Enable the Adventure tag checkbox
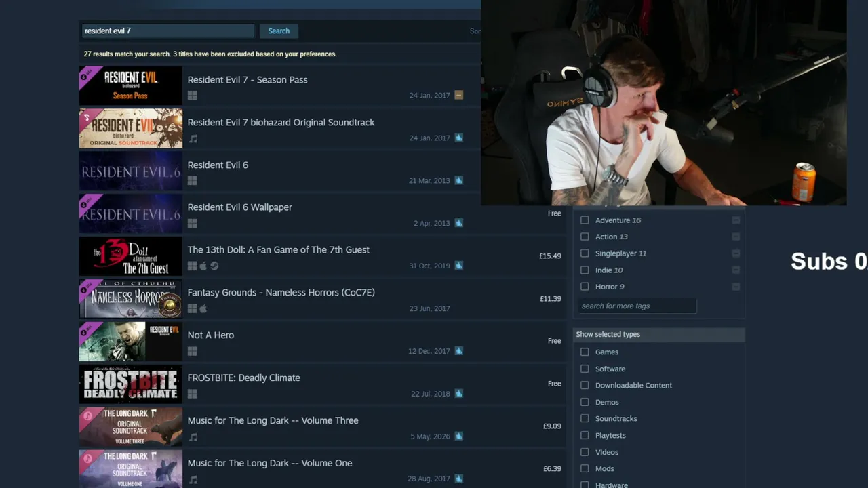868x488 pixels. point(585,220)
